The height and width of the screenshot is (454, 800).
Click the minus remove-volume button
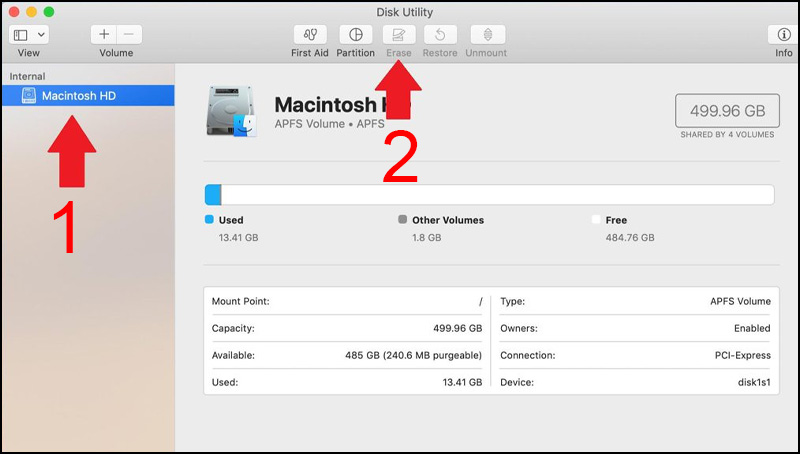coord(129,35)
